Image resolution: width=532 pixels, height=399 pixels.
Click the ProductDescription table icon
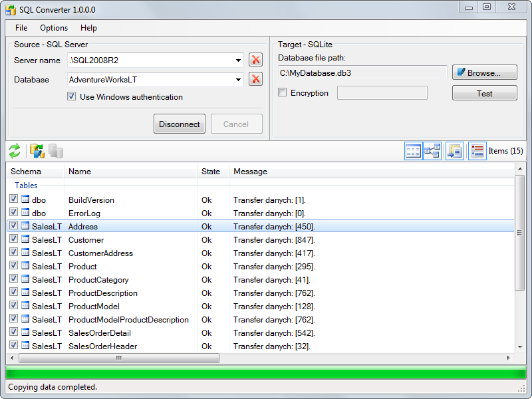pos(25,292)
